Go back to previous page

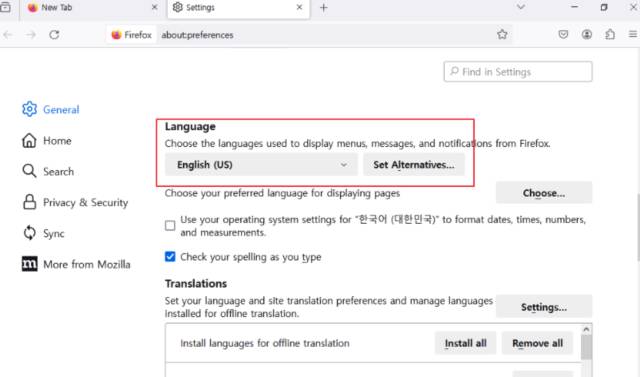(8, 35)
